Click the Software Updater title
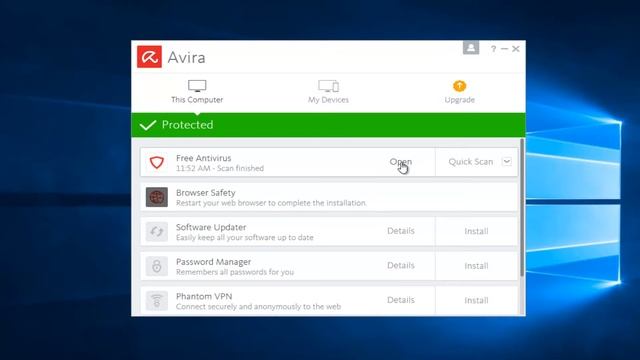This screenshot has height=360, width=640. click(211, 227)
